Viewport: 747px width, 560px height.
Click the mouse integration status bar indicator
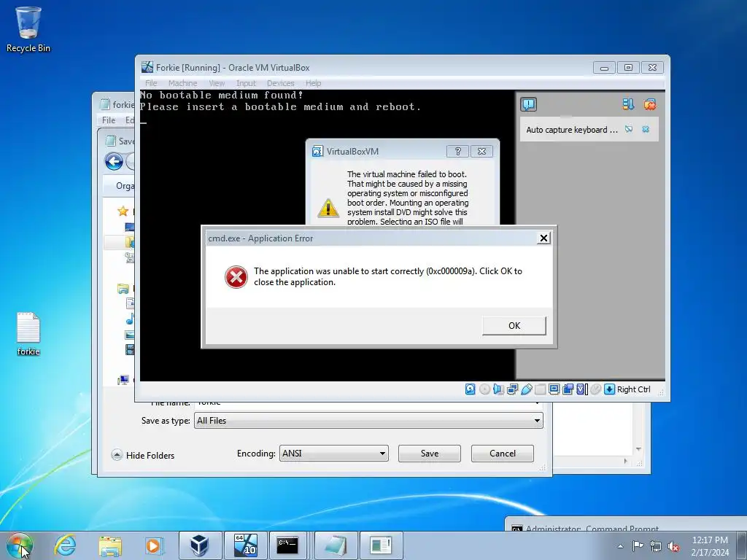[x=595, y=389]
